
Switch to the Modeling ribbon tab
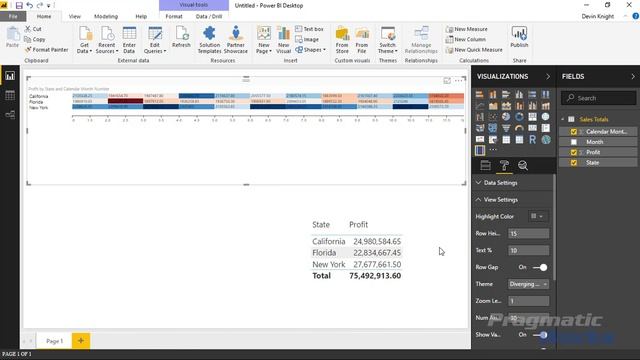(x=106, y=16)
